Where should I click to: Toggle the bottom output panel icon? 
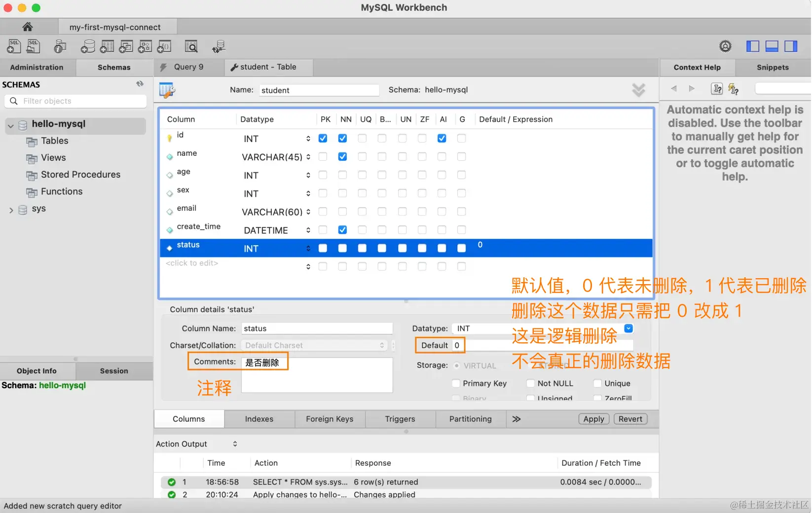tap(772, 46)
